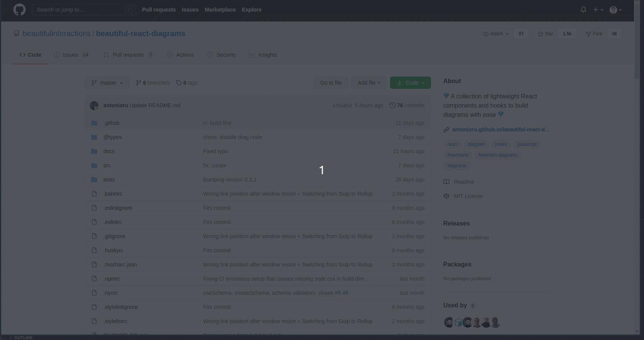
Task: Click the src folder icon
Action: pos(94,165)
